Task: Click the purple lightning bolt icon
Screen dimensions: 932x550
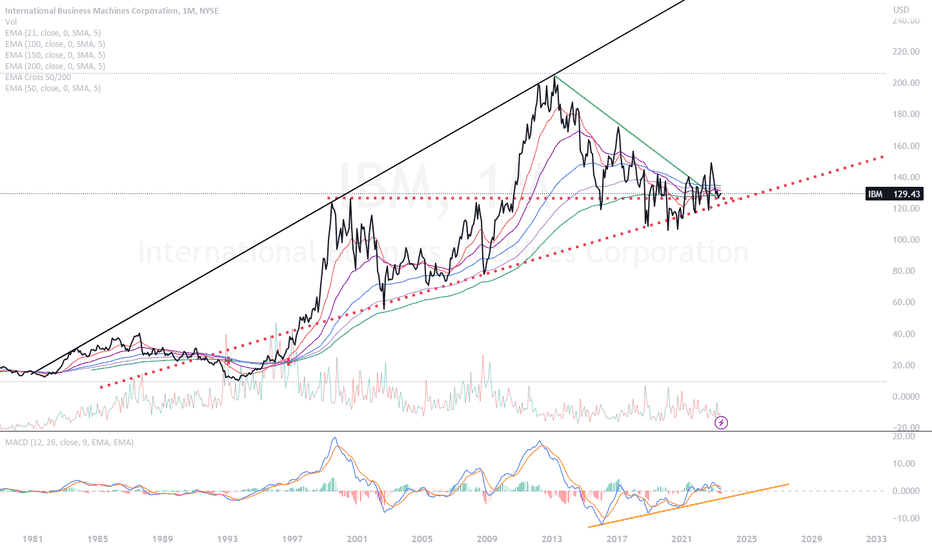Action: pyautogui.click(x=721, y=423)
